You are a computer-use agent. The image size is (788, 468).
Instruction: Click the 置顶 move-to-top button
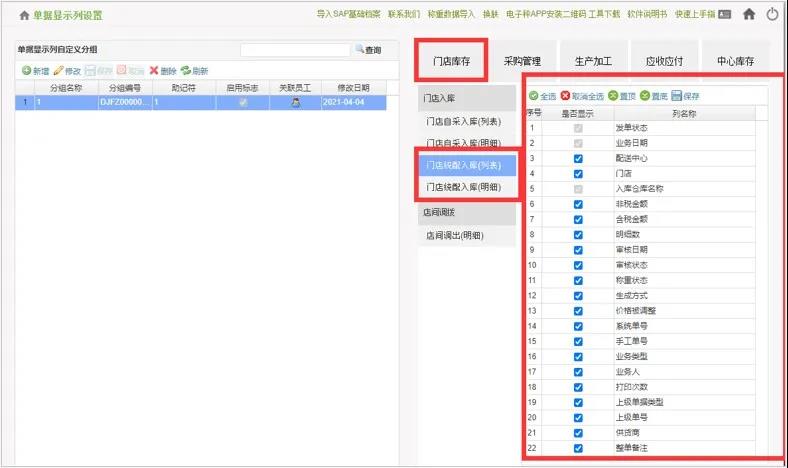coord(622,96)
